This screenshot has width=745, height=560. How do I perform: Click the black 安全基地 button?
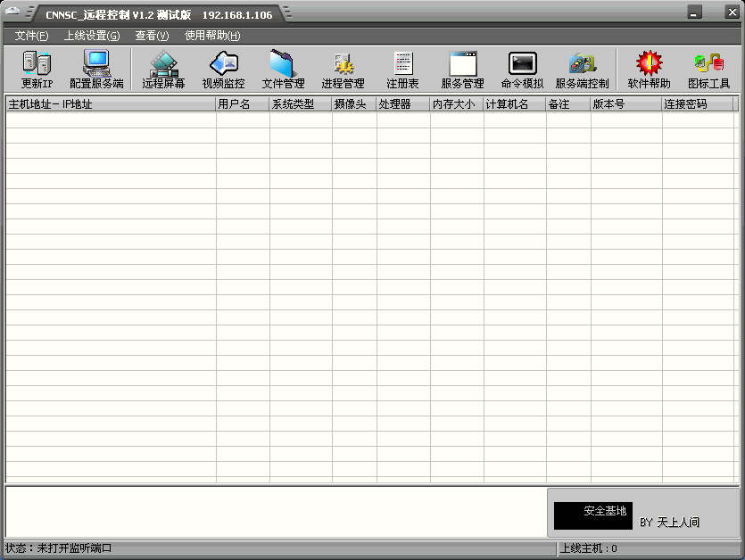pos(593,515)
